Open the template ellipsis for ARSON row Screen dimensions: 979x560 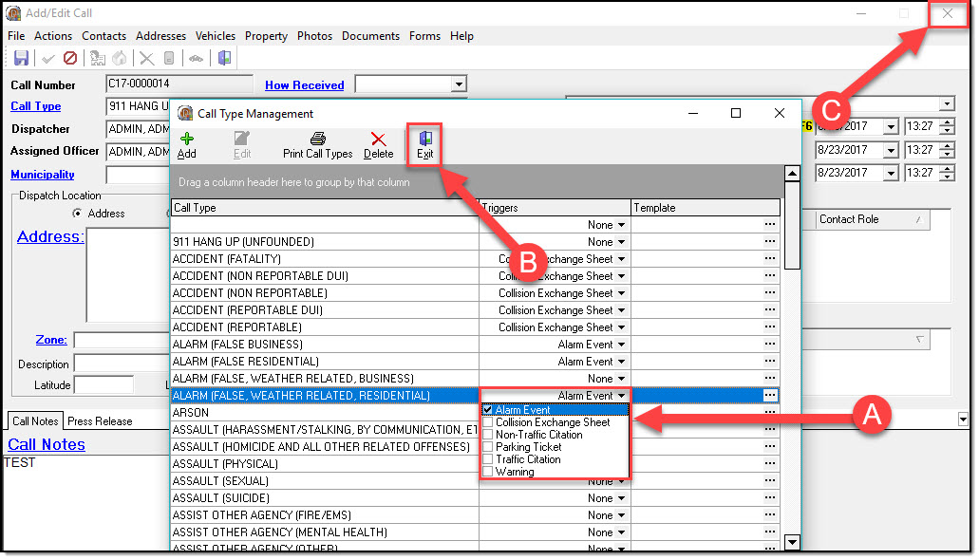pyautogui.click(x=770, y=413)
